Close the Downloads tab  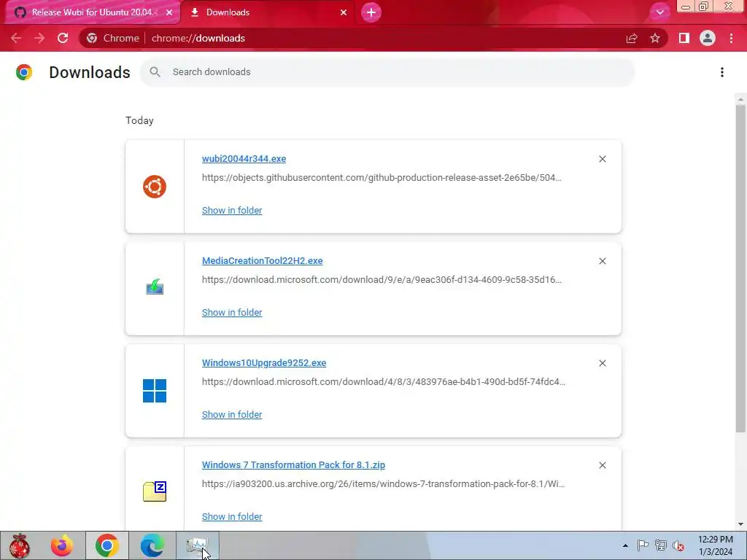click(344, 12)
